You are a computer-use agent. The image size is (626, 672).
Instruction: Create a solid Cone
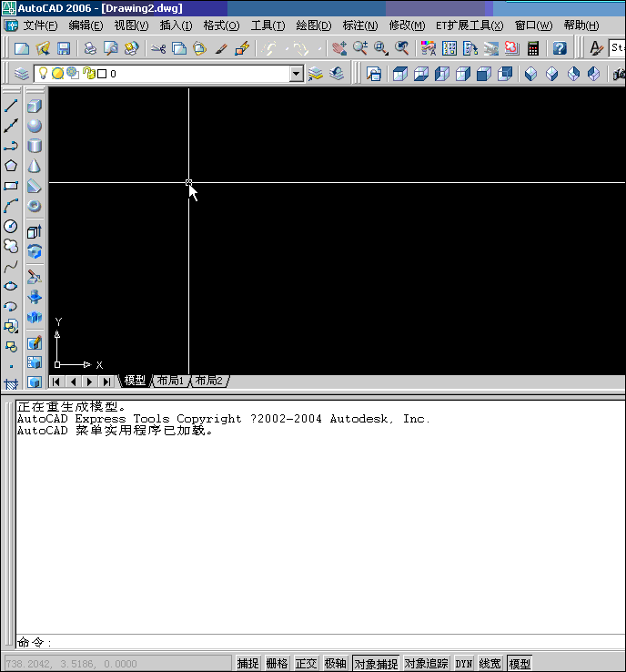coord(35,166)
